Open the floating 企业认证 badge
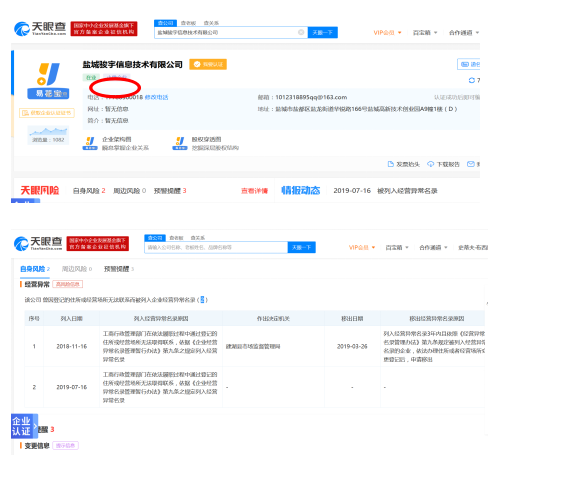 click(x=24, y=426)
